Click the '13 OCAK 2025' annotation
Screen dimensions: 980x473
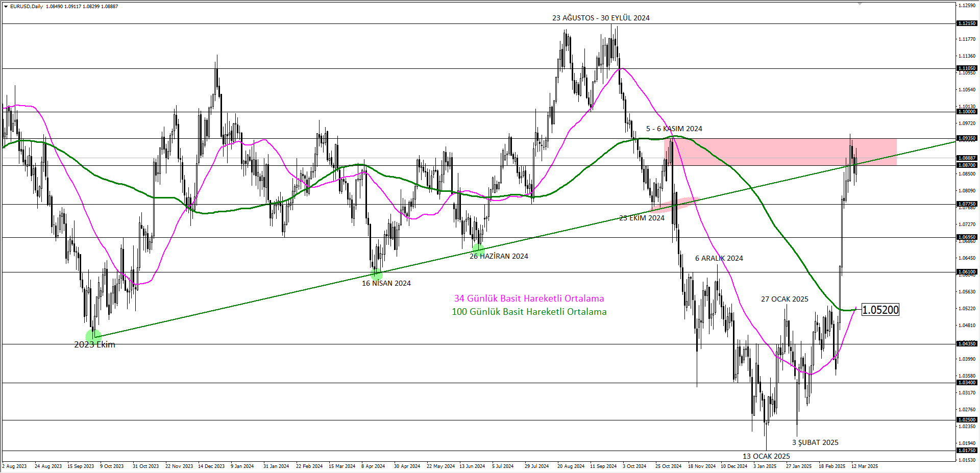pos(766,456)
